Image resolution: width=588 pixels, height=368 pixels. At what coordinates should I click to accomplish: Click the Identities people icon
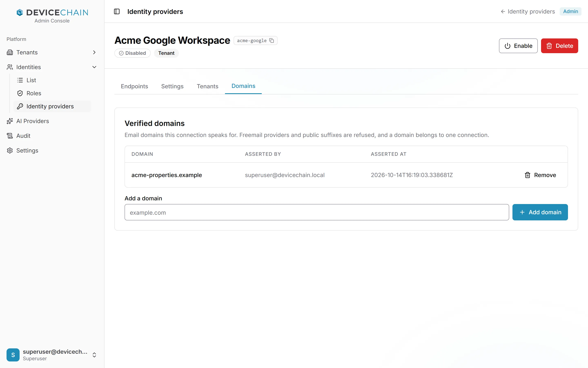(x=10, y=67)
